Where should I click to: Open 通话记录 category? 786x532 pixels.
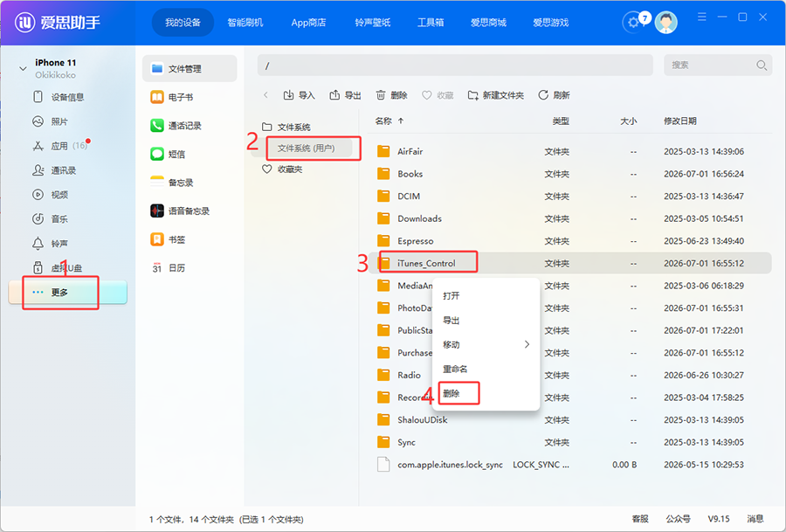[x=176, y=126]
